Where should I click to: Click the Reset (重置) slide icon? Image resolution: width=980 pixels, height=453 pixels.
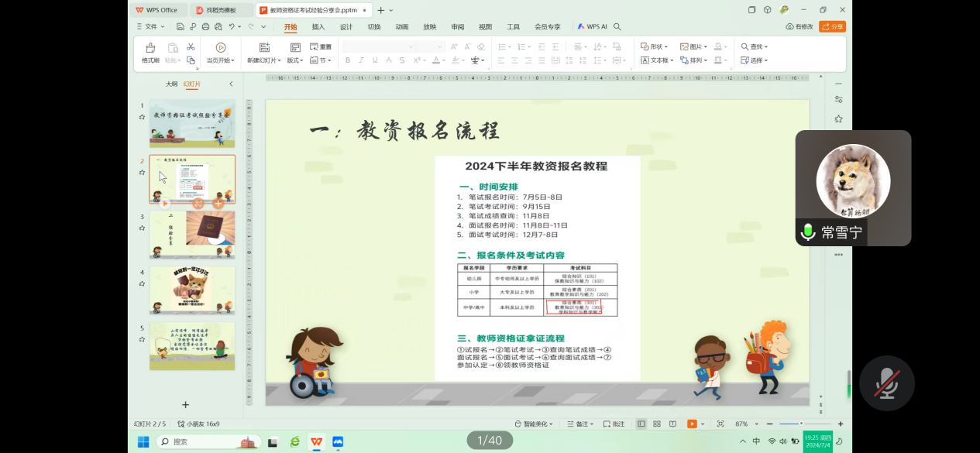pos(321,46)
